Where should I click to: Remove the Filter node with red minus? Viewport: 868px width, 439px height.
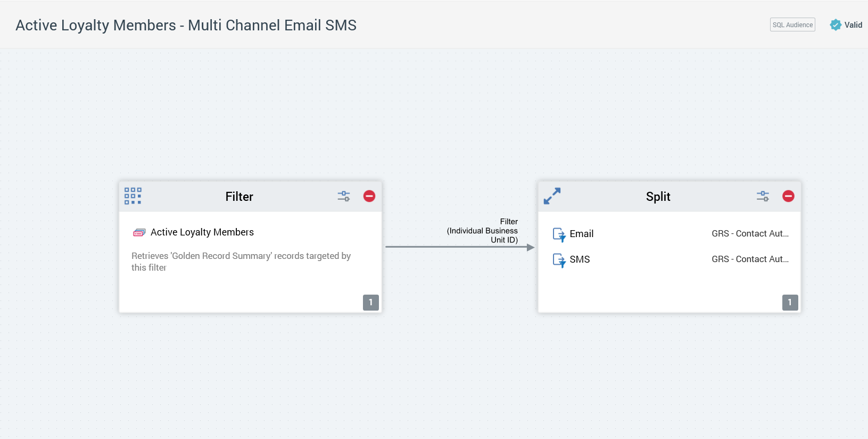tap(369, 196)
